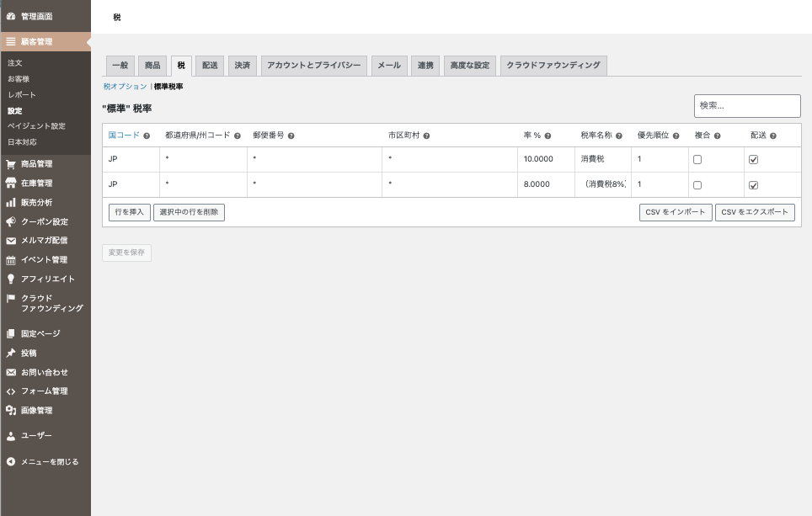Toggle 配送 checkbox in the 消費税 10% row
The image size is (812, 516).
754,160
